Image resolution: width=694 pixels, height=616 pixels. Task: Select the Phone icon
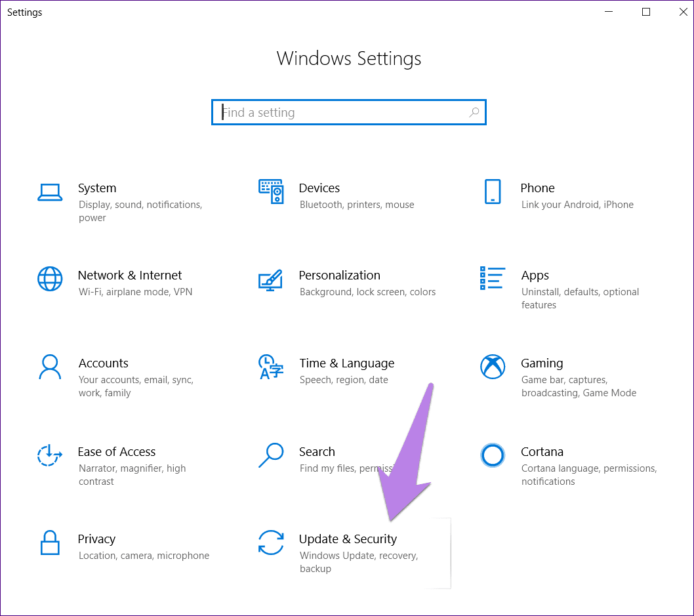(x=492, y=192)
